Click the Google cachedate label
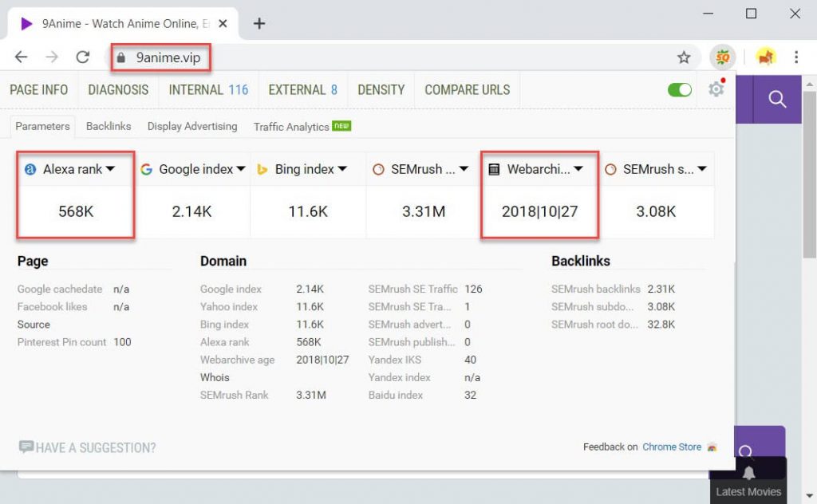The height and width of the screenshot is (504, 817). pos(59,289)
